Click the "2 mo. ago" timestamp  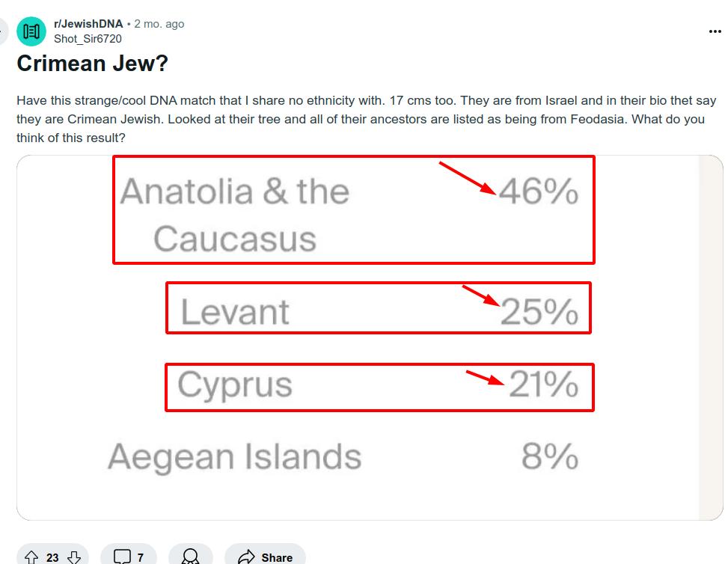pyautogui.click(x=159, y=24)
